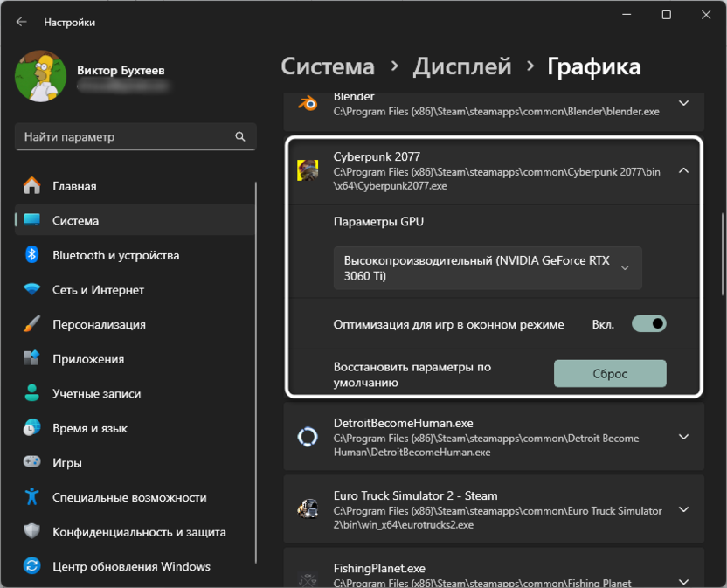The height and width of the screenshot is (588, 727).
Task: Click the Персонализация brush icon
Action: pyautogui.click(x=31, y=323)
